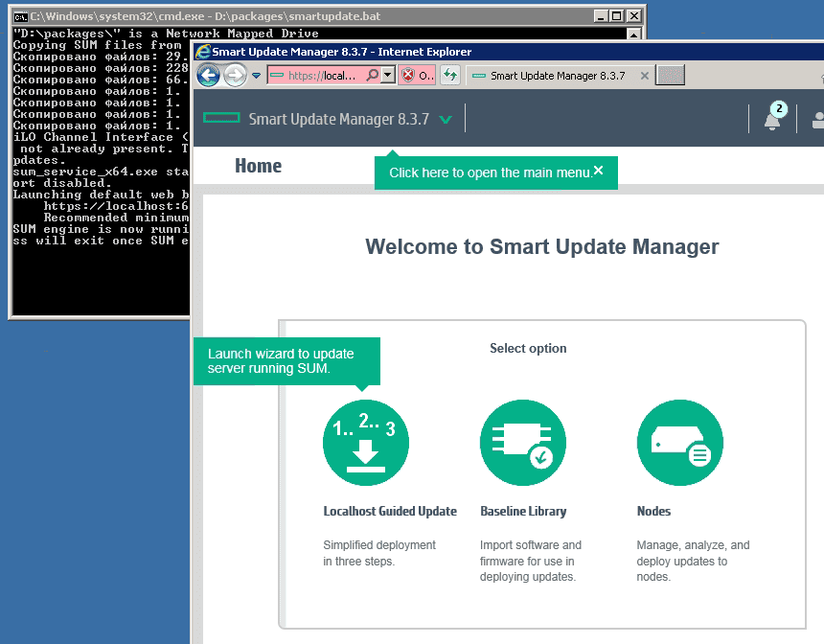Maximize the cmd.exe console window
The image size is (824, 644).
pos(617,16)
